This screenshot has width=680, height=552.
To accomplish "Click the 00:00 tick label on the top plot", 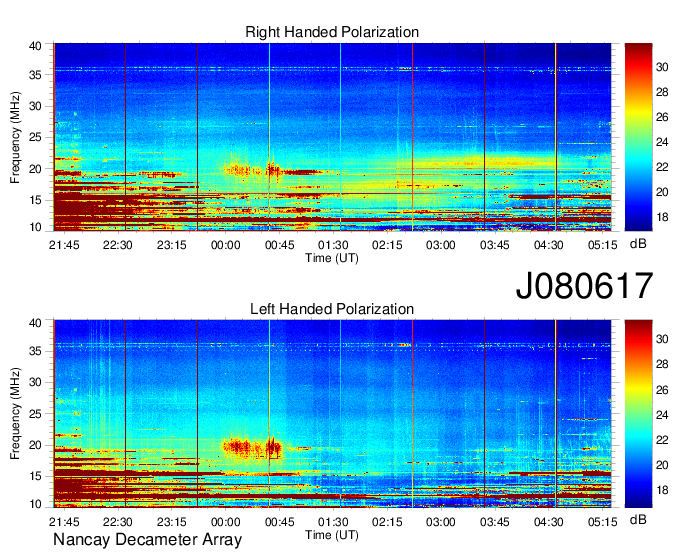I will (226, 245).
